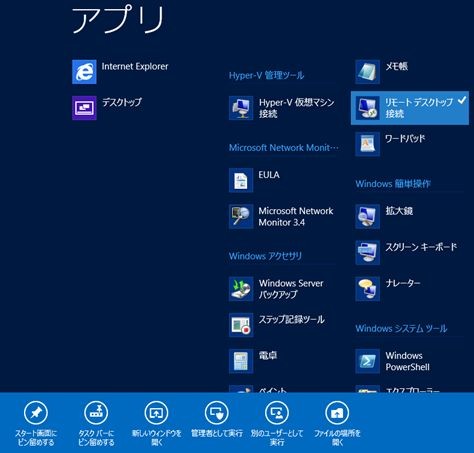This screenshot has height=453, width=474.
Task: Click the Windows アクセサリ group header
Action: pos(265,256)
